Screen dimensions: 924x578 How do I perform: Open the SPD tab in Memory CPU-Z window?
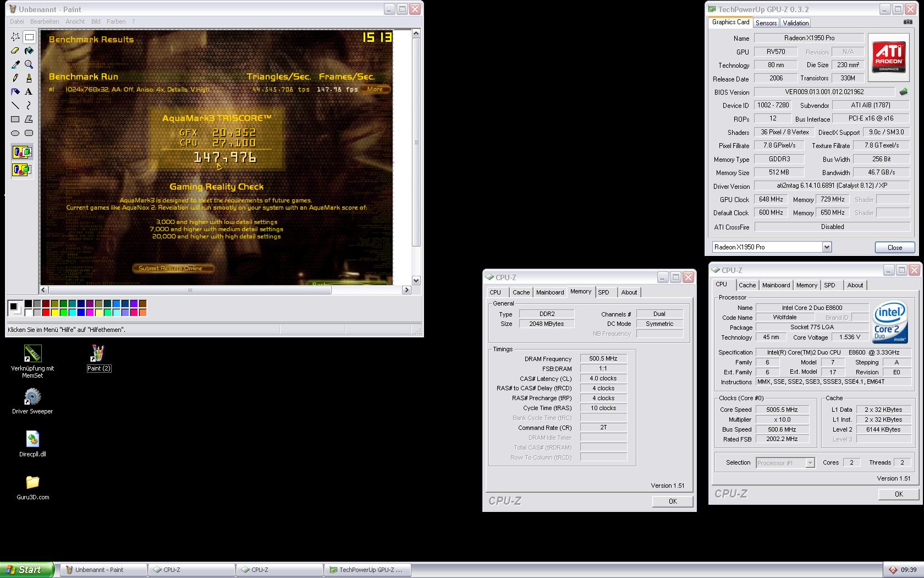pyautogui.click(x=604, y=292)
